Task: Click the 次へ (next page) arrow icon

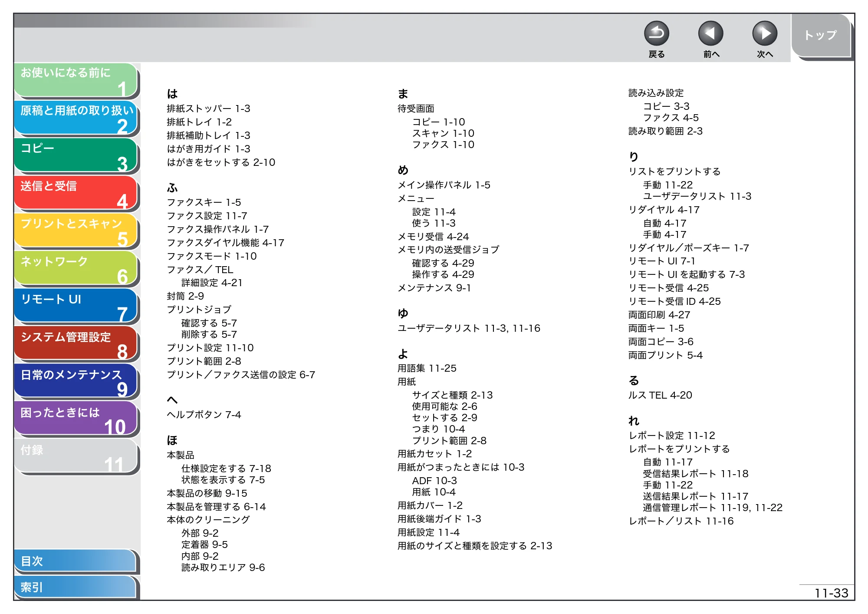Action: coord(764,33)
